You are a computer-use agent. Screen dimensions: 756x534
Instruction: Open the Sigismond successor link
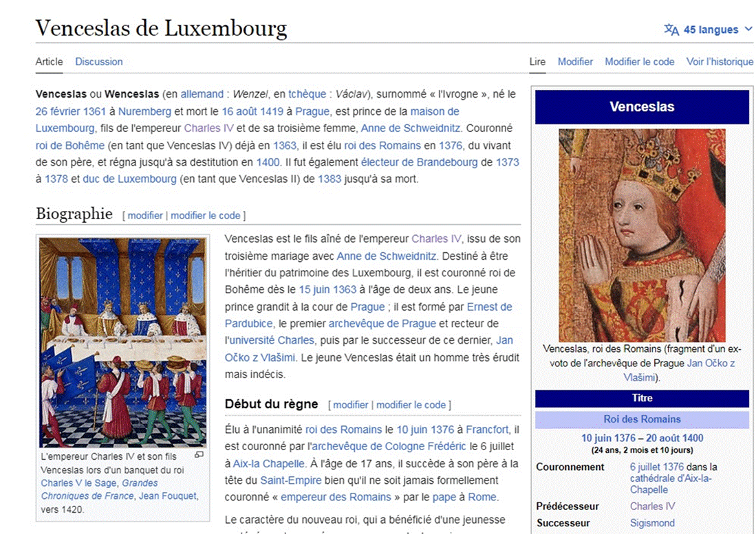652,524
